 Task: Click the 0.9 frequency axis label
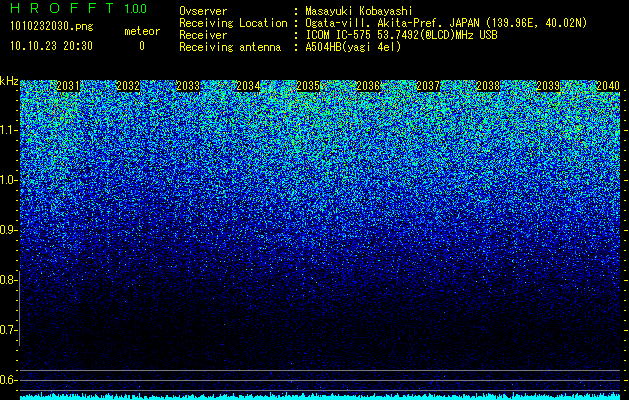tap(8, 230)
